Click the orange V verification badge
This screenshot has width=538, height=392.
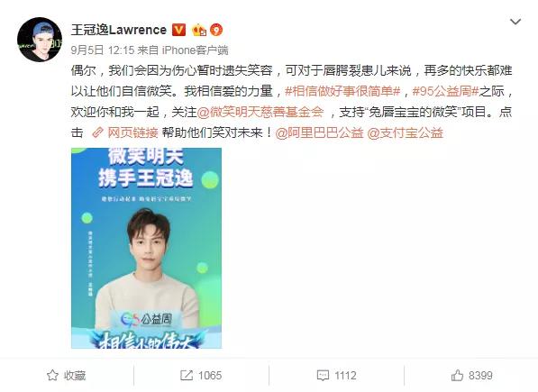[178, 30]
